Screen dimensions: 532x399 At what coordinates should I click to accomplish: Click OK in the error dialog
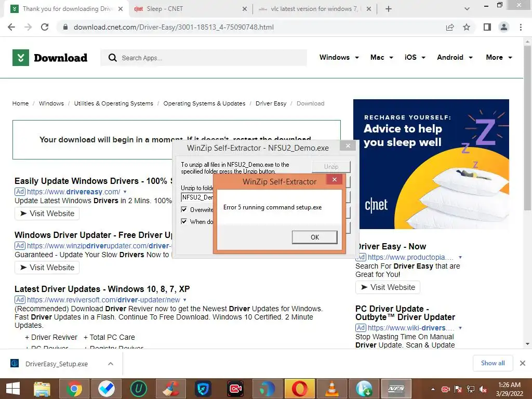click(x=314, y=237)
